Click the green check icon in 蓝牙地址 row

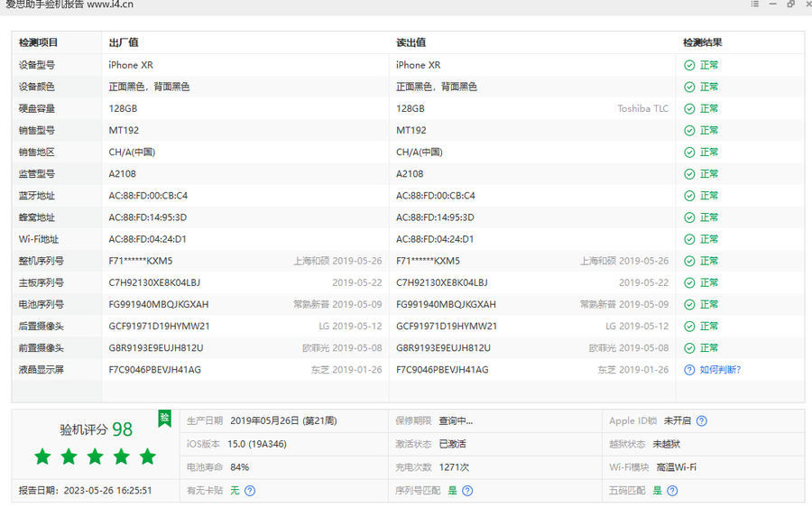coord(689,196)
